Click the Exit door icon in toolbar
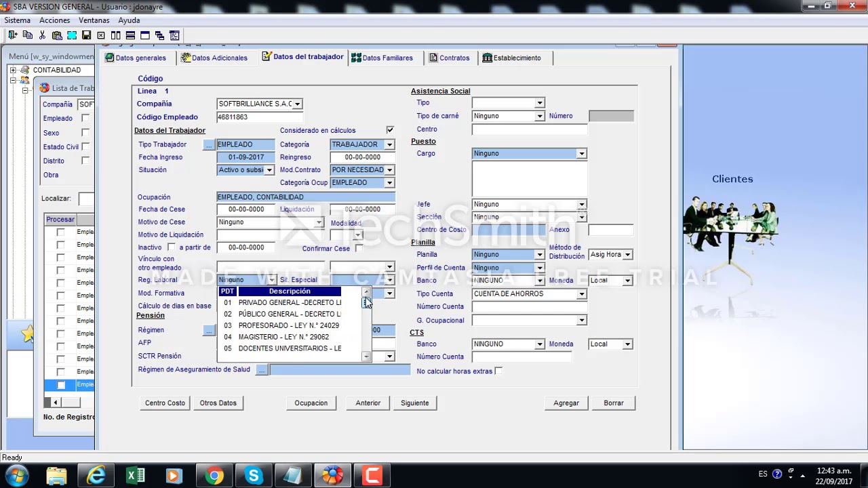868x488 pixels. [x=12, y=35]
